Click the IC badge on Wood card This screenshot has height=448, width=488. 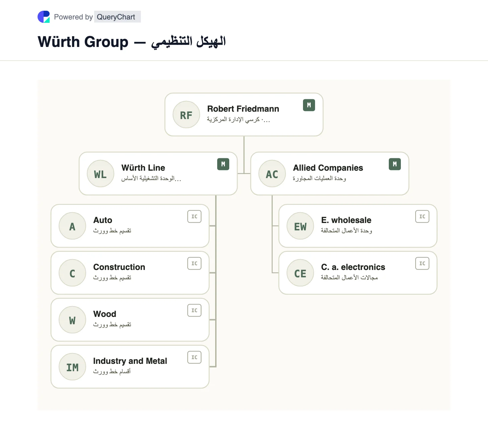pyautogui.click(x=194, y=311)
